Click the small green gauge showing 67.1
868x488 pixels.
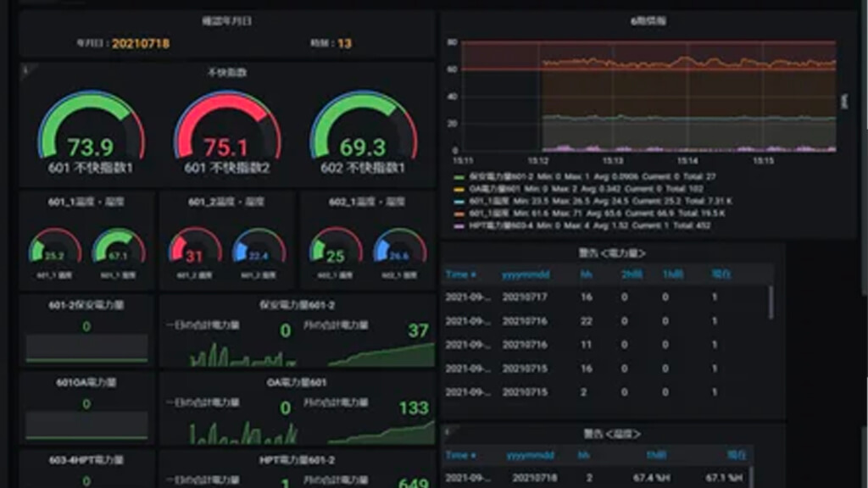119,250
